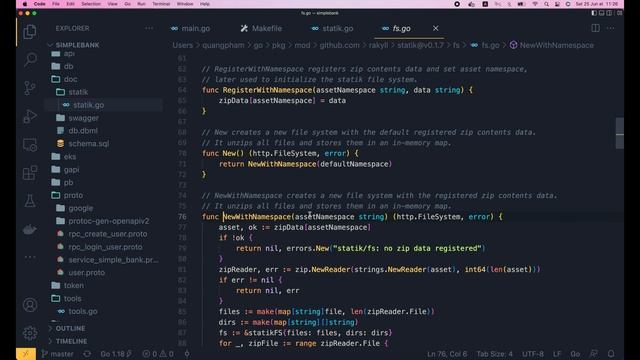Toggle secondary side bar layout icon
640x360 pixels.
point(609,13)
